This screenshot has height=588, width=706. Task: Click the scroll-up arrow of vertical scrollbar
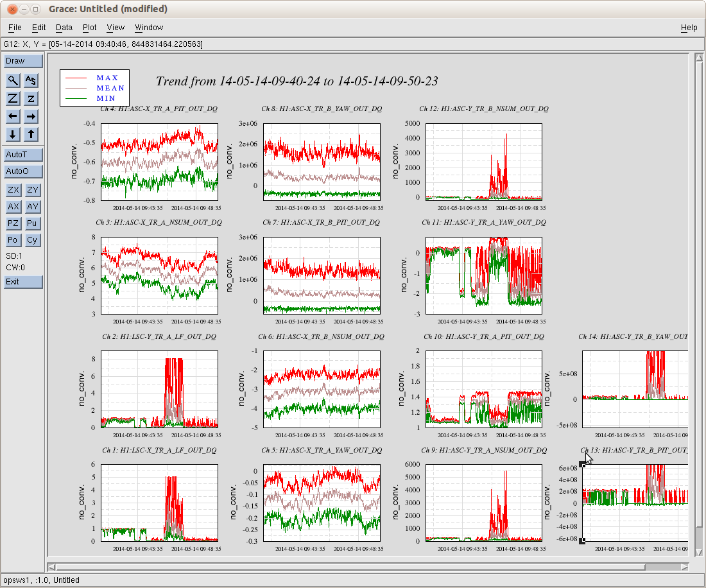coord(699,57)
